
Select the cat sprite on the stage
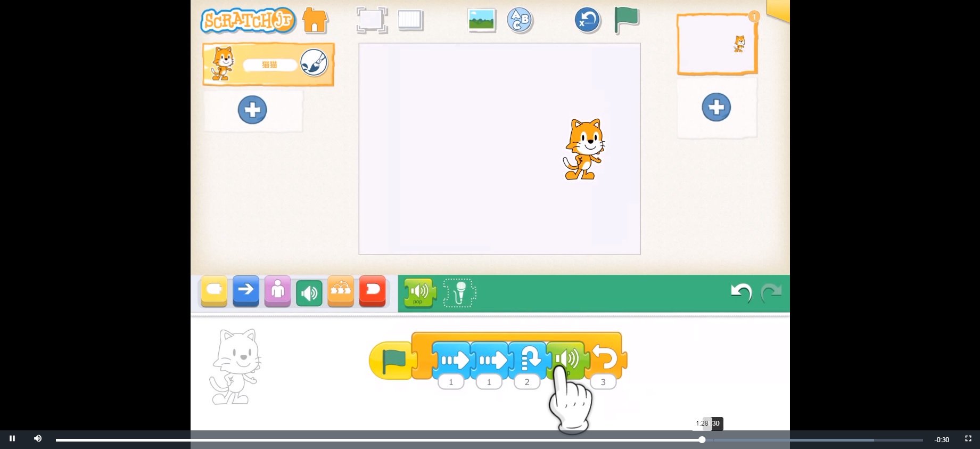(x=584, y=149)
